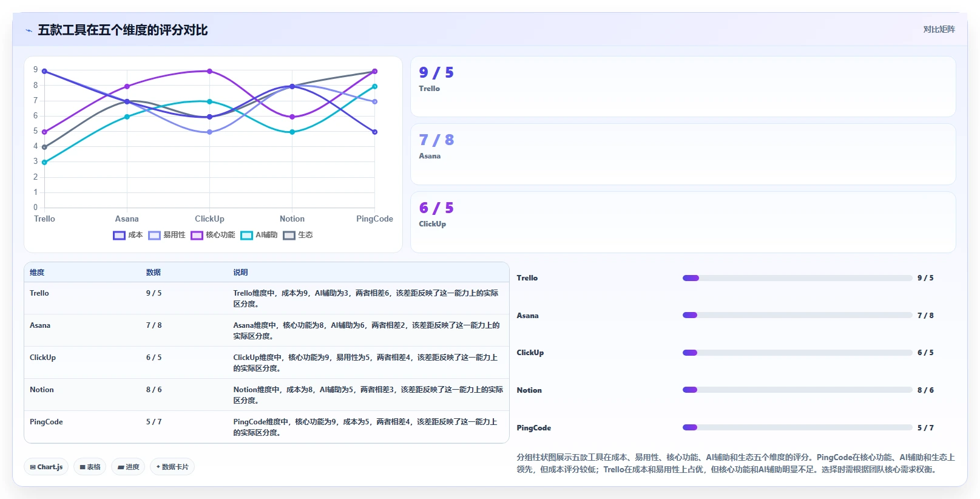The image size is (980, 499).
Task: Click the 数据 column header
Action: click(154, 273)
